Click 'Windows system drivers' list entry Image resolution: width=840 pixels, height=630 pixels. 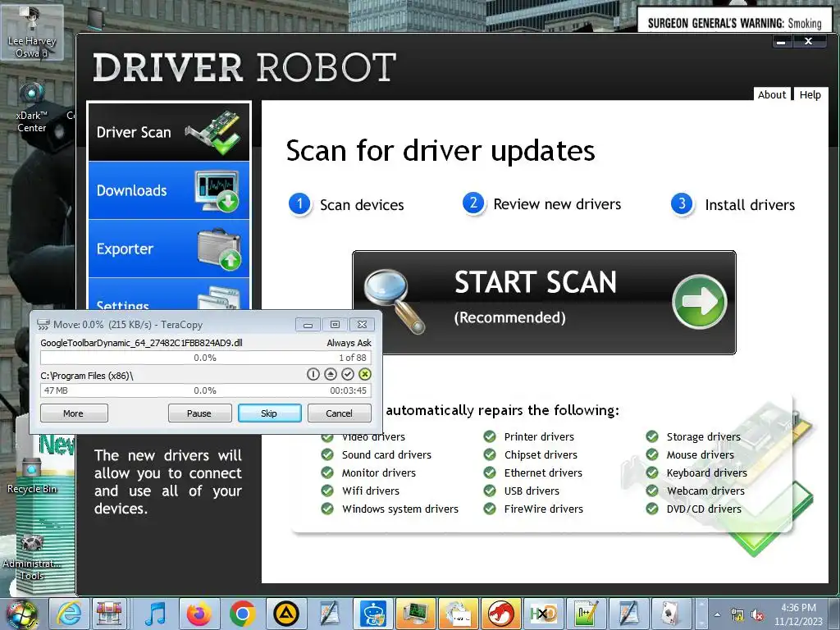[x=400, y=509]
